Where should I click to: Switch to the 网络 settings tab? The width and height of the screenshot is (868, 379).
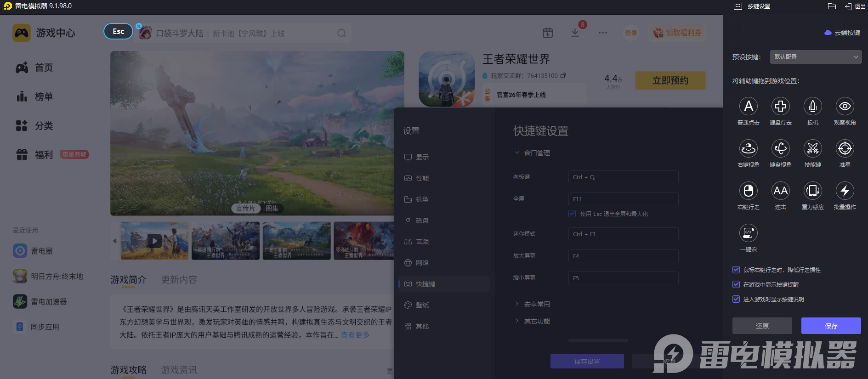422,263
